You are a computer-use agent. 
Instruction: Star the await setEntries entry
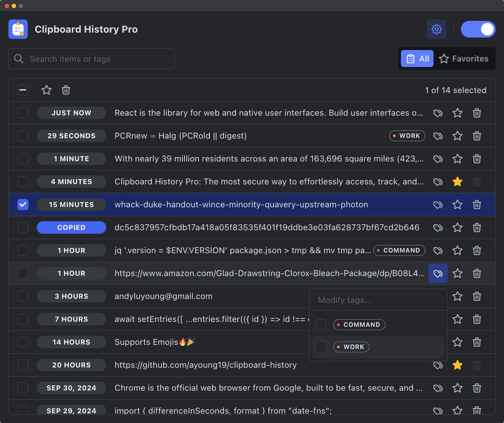tap(457, 319)
